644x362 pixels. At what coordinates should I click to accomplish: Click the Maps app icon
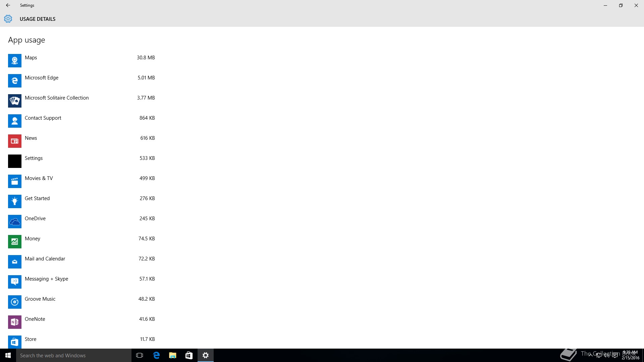[15, 61]
